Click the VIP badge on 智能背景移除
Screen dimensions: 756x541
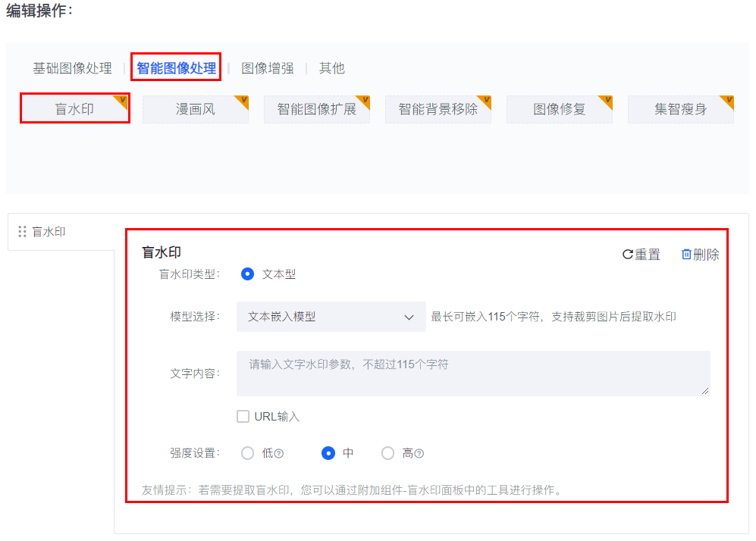tap(486, 101)
